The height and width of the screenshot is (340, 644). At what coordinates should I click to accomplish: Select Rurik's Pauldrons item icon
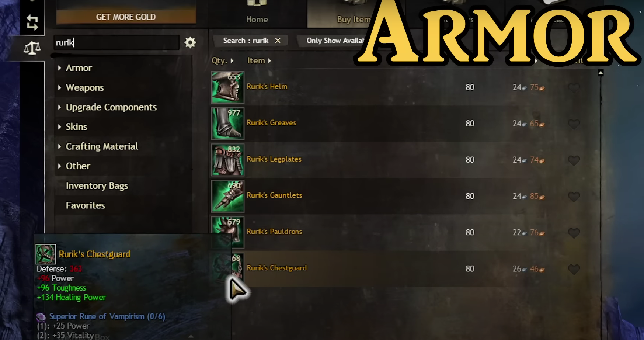(x=228, y=232)
